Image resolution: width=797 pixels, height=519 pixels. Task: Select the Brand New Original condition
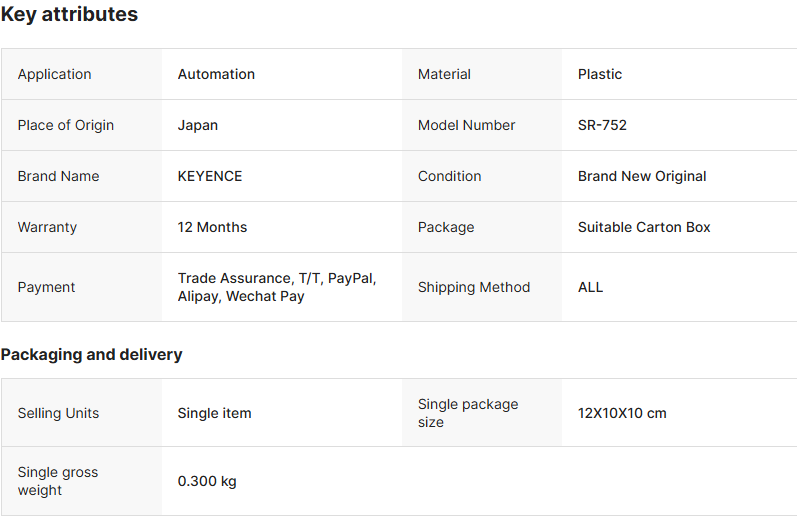642,176
